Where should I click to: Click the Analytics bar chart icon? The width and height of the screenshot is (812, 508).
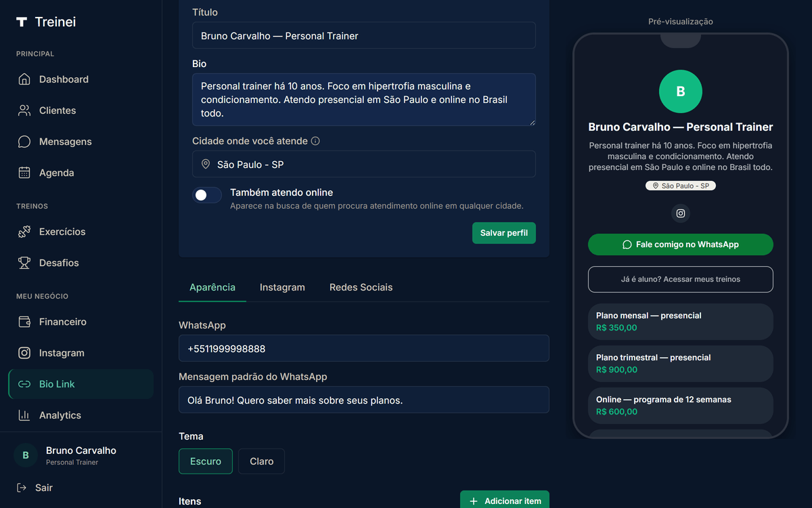[24, 415]
